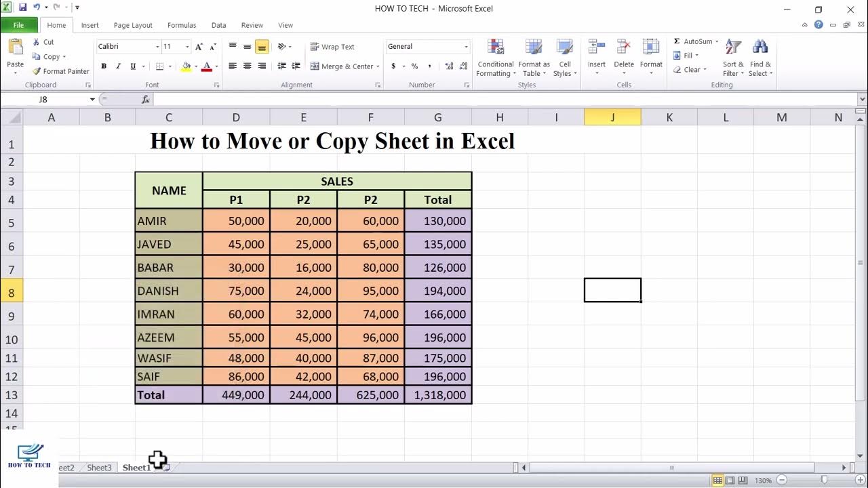Click the Paste icon in Clipboard group
This screenshot has height=488, width=868.
[15, 48]
